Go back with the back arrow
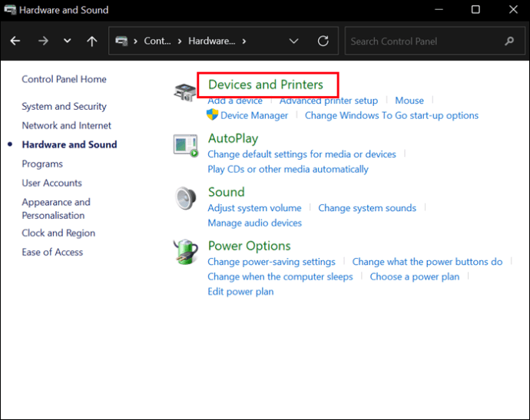 [15, 41]
